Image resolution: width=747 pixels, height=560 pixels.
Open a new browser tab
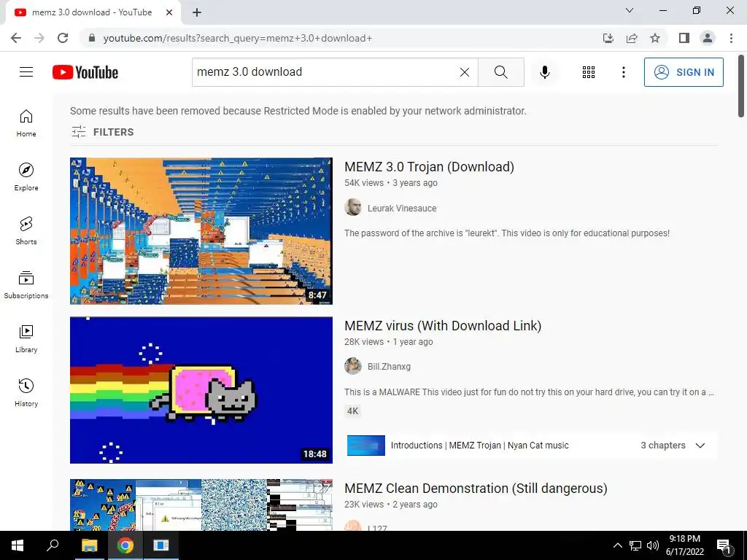[x=197, y=13]
